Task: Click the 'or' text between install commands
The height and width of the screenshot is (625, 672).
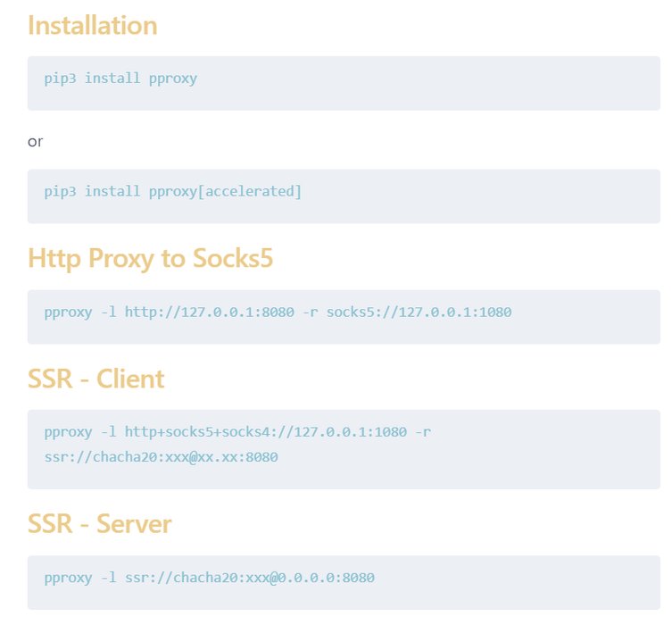Action: tap(35, 141)
